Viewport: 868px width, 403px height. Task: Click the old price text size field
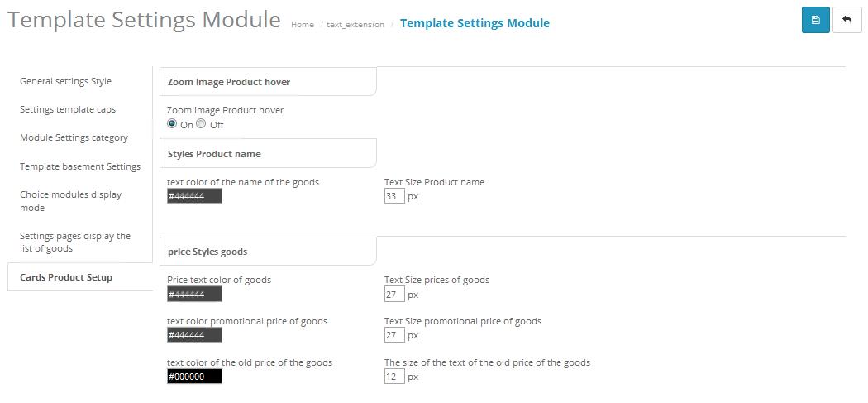pyautogui.click(x=394, y=377)
